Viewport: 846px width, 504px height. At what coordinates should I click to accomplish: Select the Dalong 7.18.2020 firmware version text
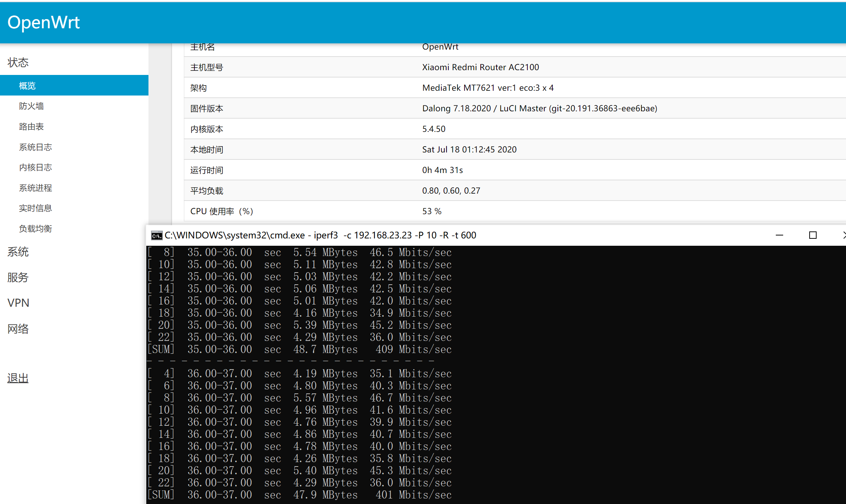pos(539,108)
